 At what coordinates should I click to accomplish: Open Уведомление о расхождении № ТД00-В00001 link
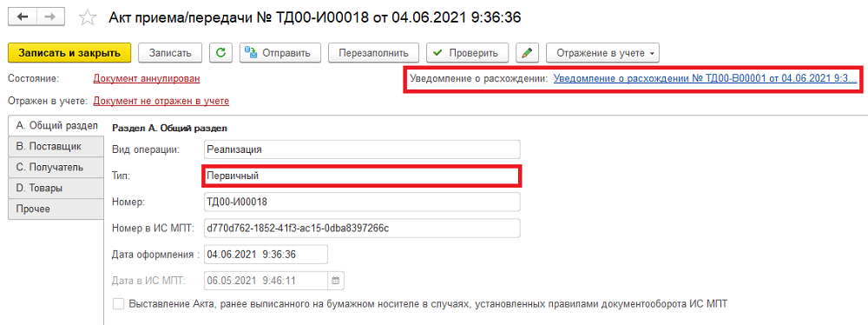[x=705, y=79]
